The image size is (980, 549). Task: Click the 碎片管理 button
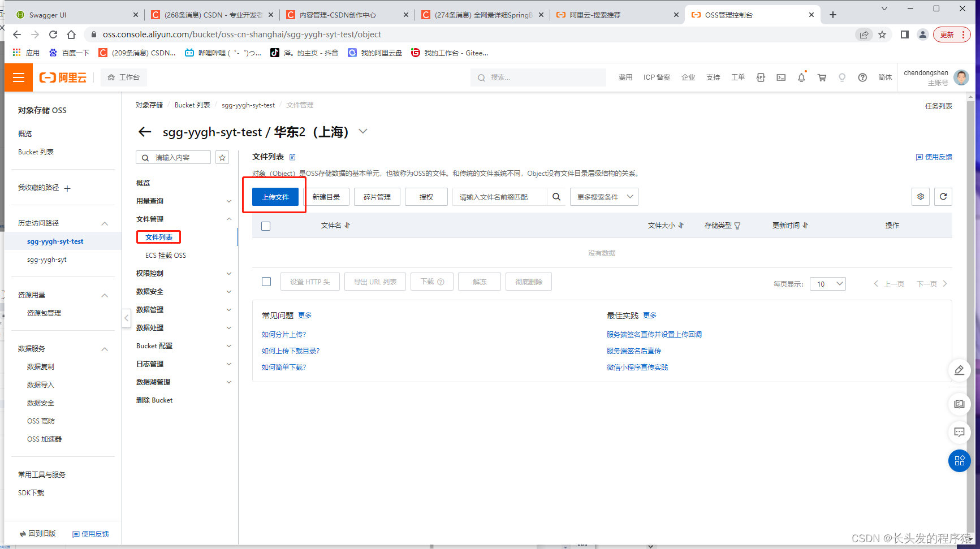tap(377, 197)
